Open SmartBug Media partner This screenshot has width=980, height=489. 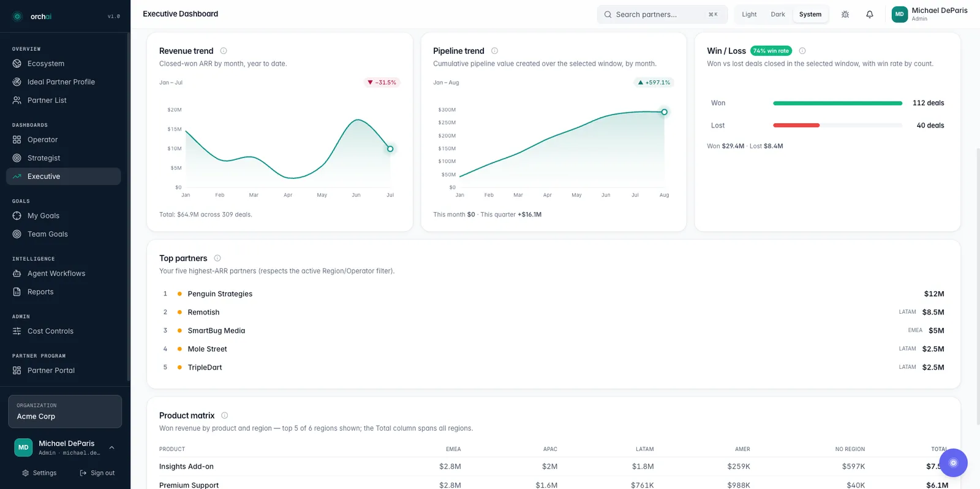pos(552,331)
